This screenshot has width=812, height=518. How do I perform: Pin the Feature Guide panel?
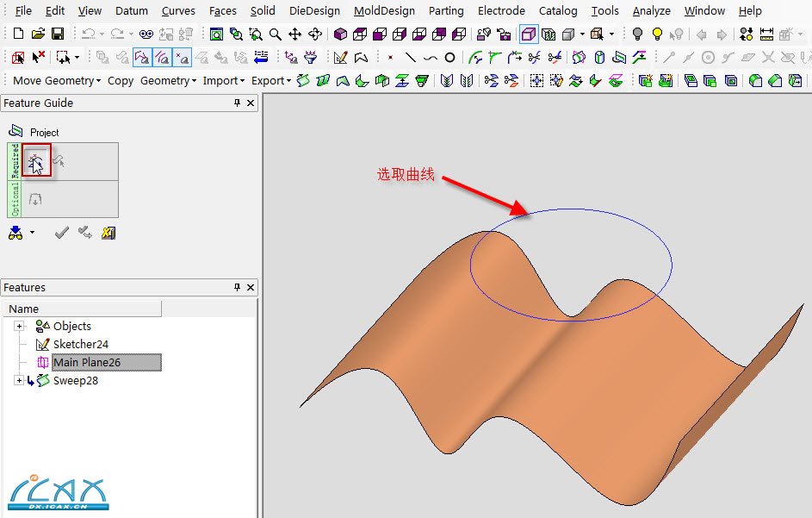click(237, 103)
